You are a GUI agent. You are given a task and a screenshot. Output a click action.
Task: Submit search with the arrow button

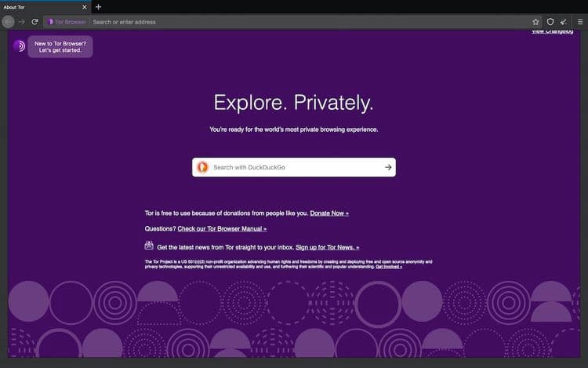(x=388, y=167)
